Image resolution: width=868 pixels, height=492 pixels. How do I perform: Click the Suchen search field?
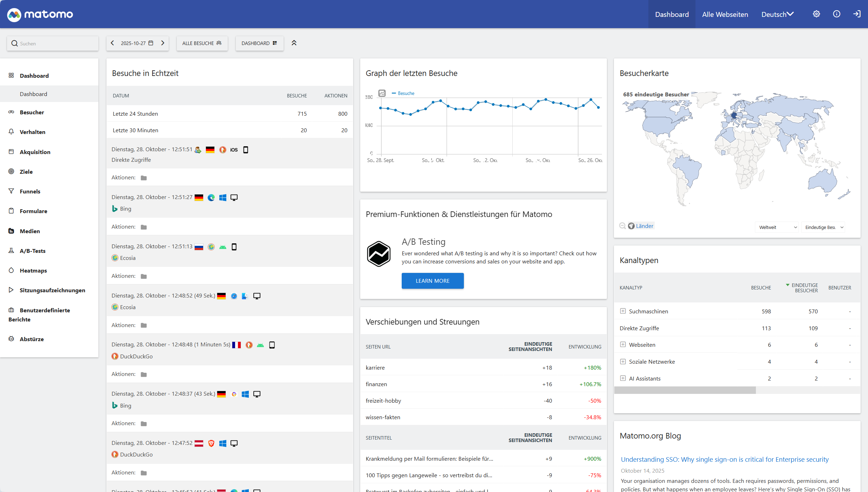(x=53, y=44)
